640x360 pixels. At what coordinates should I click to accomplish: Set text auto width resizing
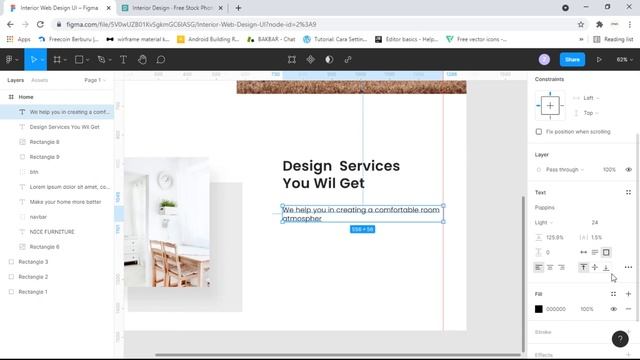pyautogui.click(x=584, y=252)
